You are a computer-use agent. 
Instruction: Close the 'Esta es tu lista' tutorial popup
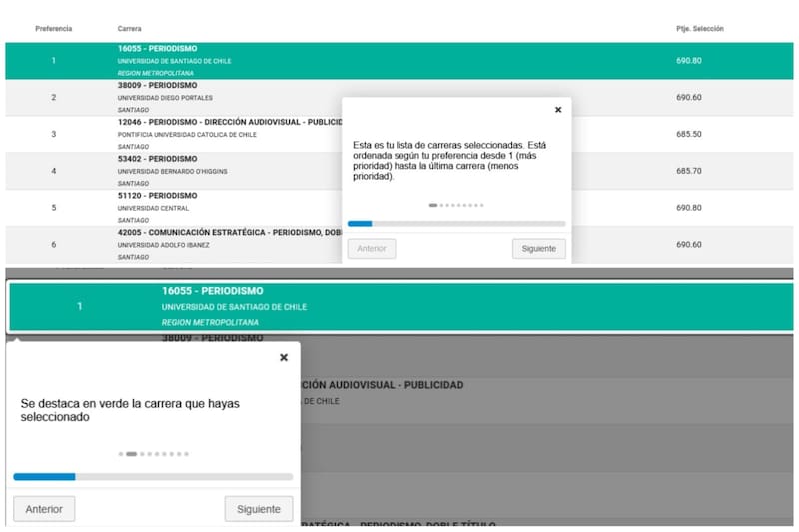[557, 110]
